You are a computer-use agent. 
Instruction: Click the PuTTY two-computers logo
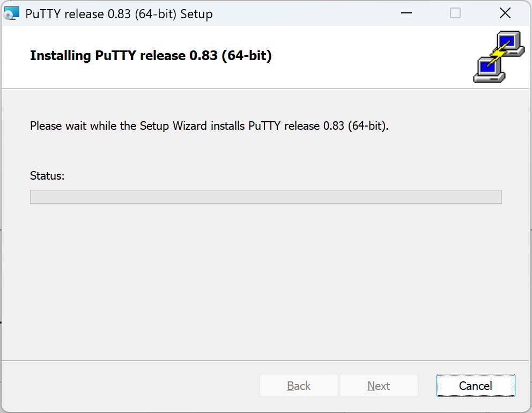click(498, 57)
